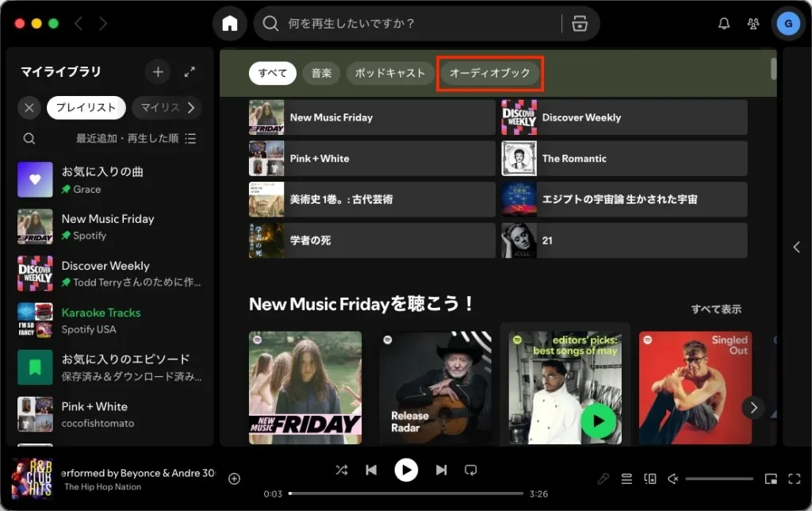Open the playback queue
This screenshot has height=511, width=812.
[x=626, y=479]
